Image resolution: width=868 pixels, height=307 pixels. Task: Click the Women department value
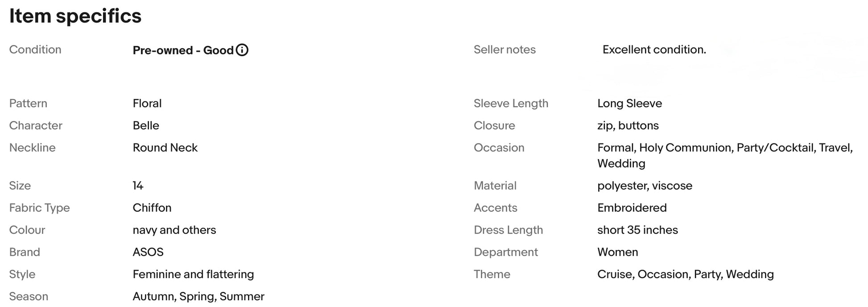(x=617, y=252)
